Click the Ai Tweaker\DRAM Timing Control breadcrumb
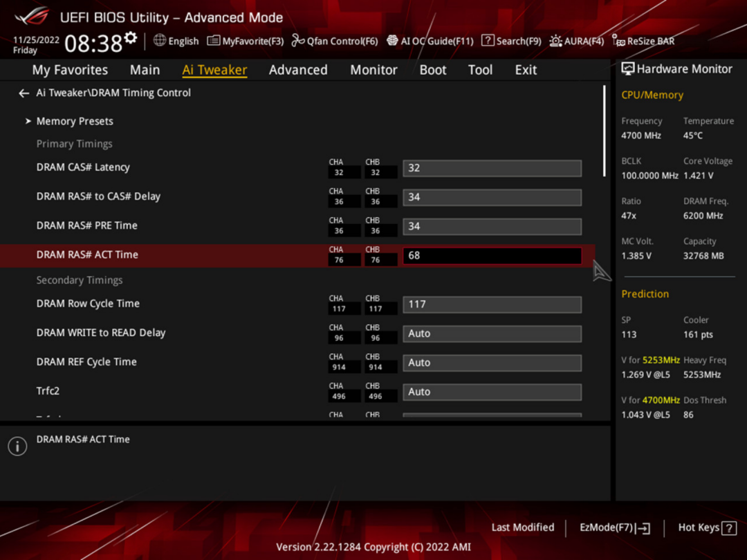Viewport: 747px width, 560px height. coord(113,93)
